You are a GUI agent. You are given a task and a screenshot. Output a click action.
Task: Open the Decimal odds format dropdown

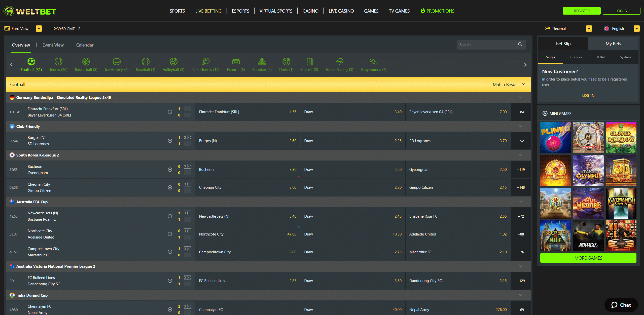(x=589, y=29)
